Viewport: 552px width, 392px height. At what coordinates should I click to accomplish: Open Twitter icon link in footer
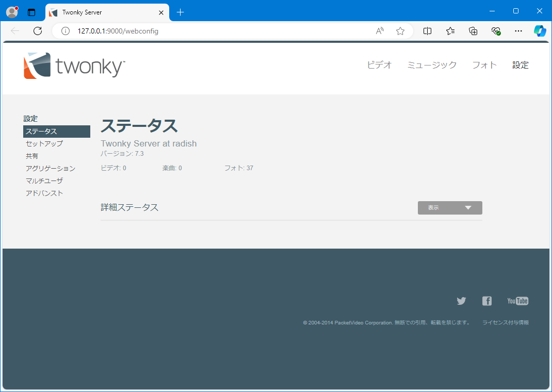coord(461,301)
